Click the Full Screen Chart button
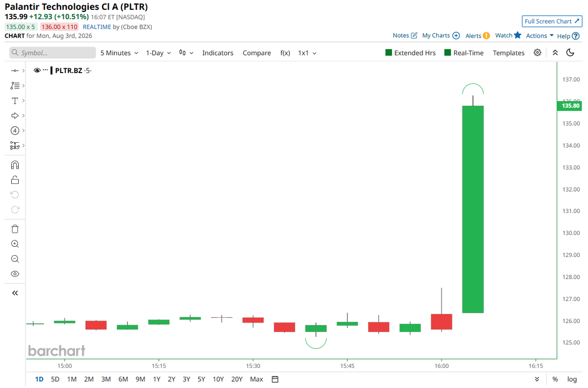588x388 pixels. 552,22
